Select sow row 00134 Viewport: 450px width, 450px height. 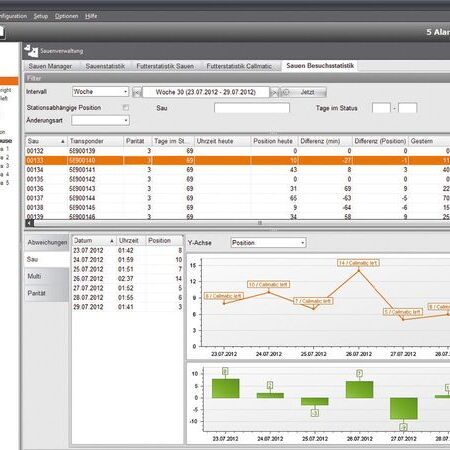tap(237, 170)
